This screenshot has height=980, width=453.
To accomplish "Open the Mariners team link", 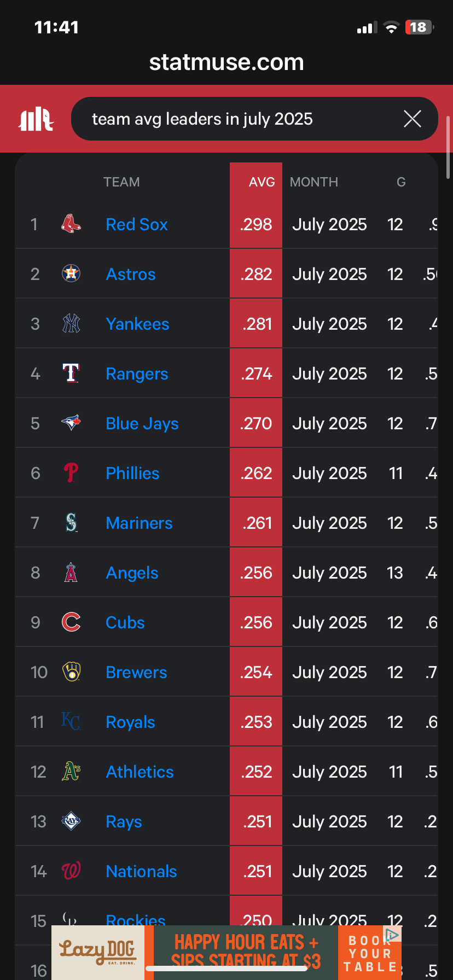I will tap(139, 523).
